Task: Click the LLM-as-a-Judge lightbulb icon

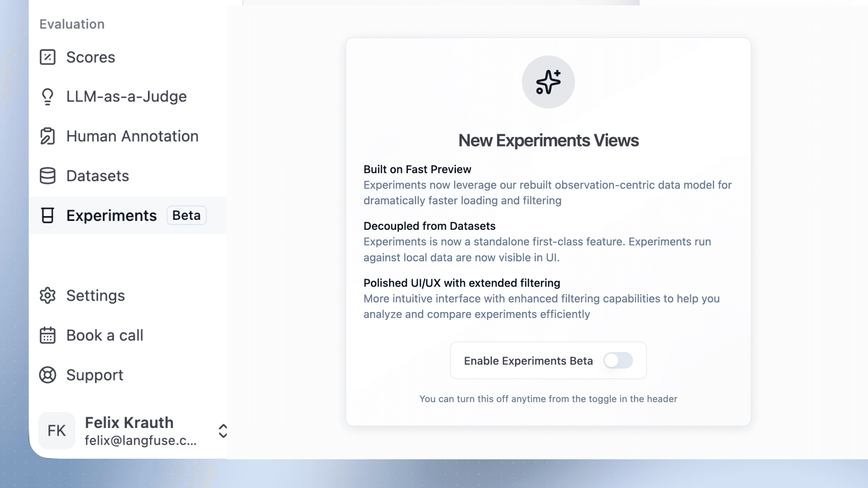Action: point(47,97)
